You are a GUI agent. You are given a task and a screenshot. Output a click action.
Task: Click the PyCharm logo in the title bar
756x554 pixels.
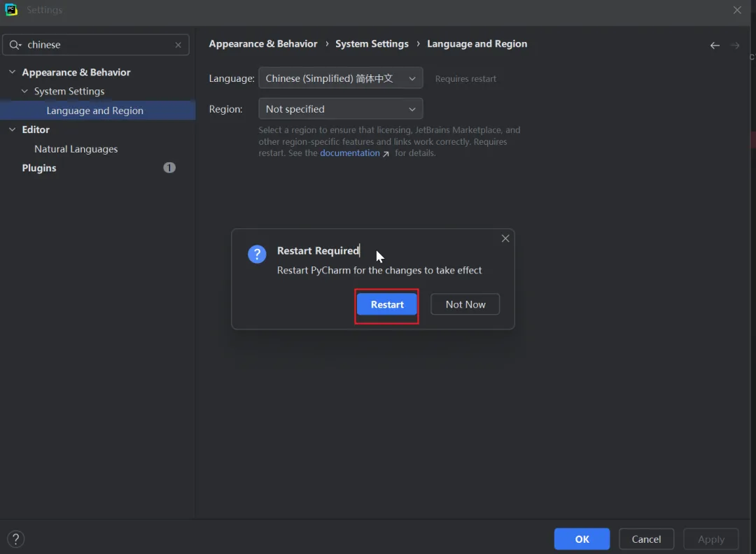coord(11,10)
